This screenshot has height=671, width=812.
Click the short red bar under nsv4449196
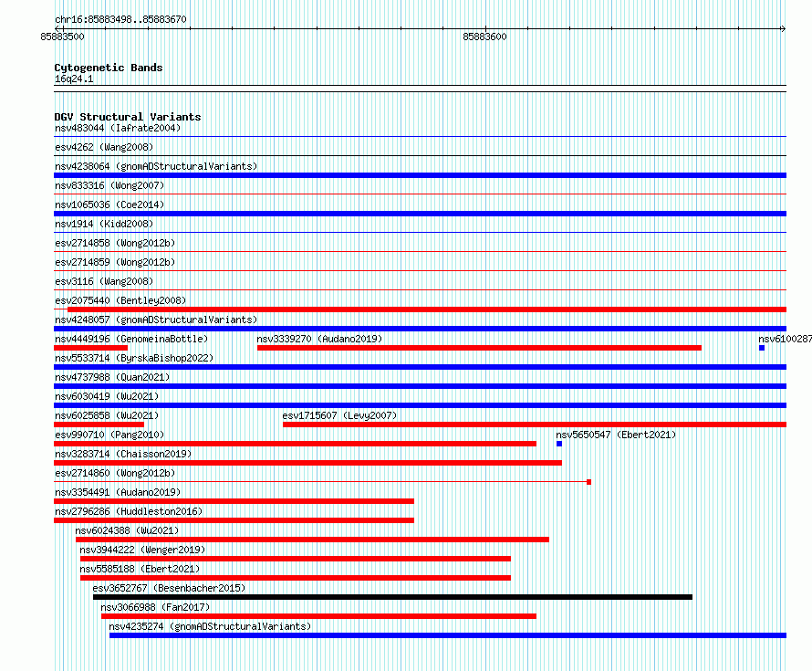90,348
